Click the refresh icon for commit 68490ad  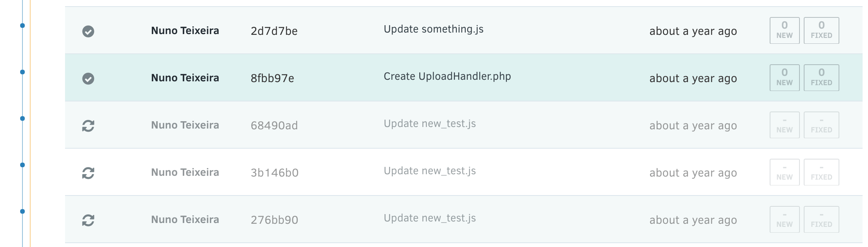[x=88, y=126]
